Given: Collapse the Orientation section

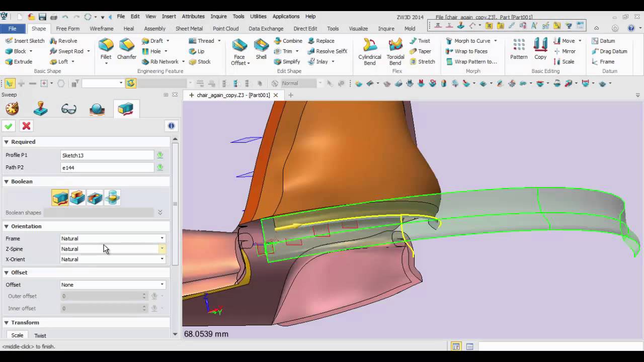Looking at the screenshot, I should (x=7, y=226).
